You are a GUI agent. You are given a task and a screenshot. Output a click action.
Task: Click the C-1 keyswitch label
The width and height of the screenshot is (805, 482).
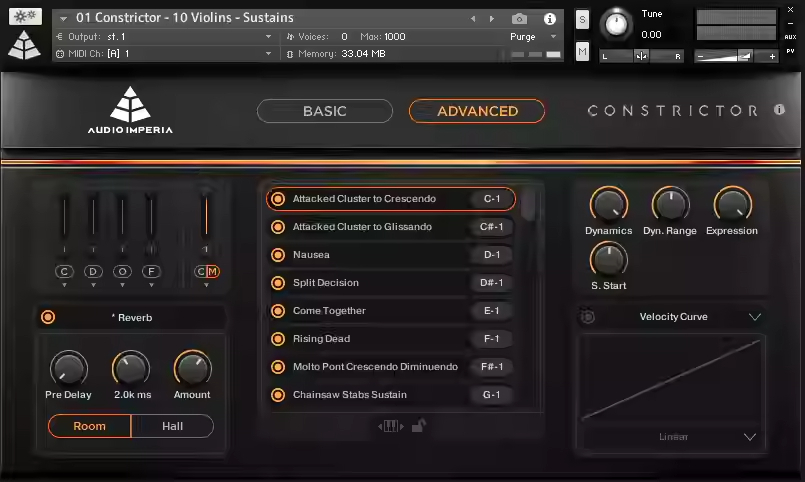(x=492, y=199)
